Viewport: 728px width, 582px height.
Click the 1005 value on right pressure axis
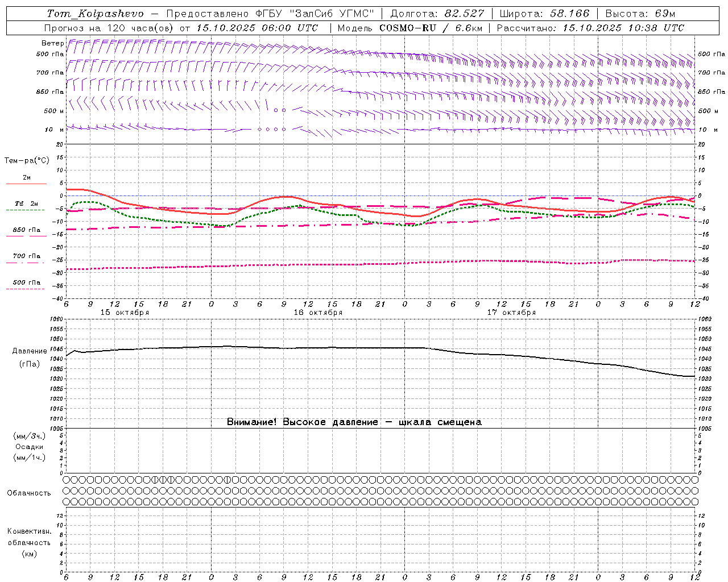tap(705, 429)
